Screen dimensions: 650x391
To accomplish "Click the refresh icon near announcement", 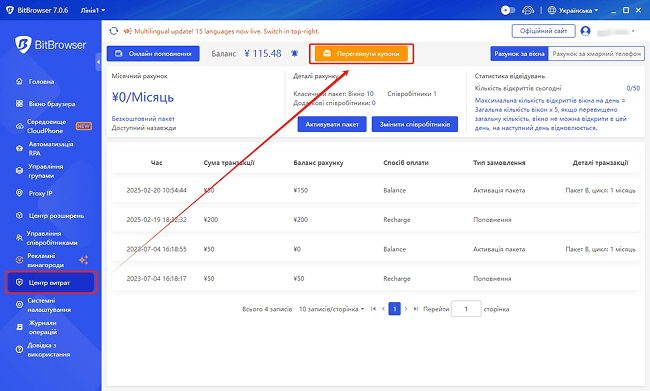I will 114,31.
